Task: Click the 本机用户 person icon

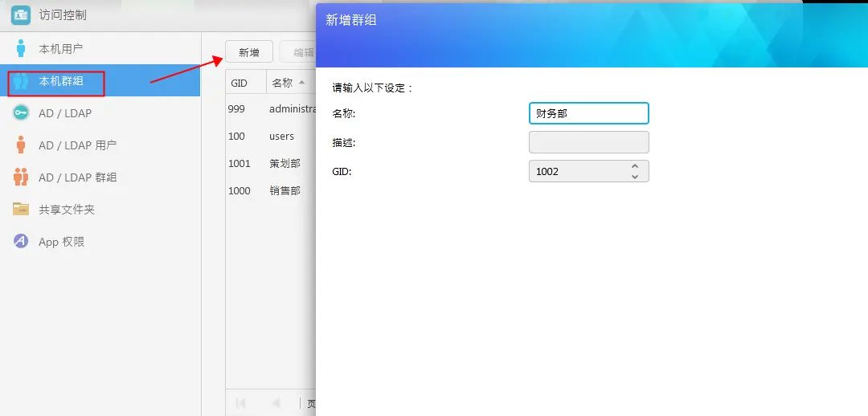Action: click(21, 48)
